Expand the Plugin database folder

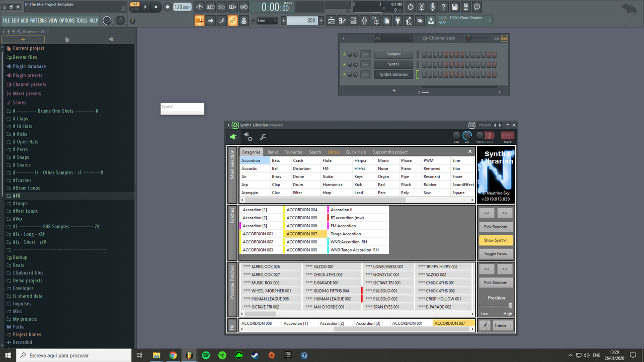(26, 66)
